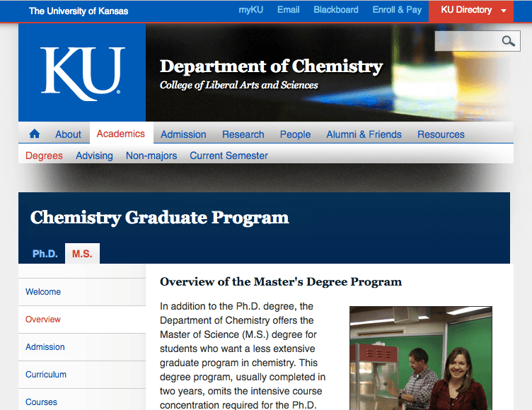Click Overview of the Master's Degree Program heading
Viewport: 532px width, 410px height.
pos(281,282)
